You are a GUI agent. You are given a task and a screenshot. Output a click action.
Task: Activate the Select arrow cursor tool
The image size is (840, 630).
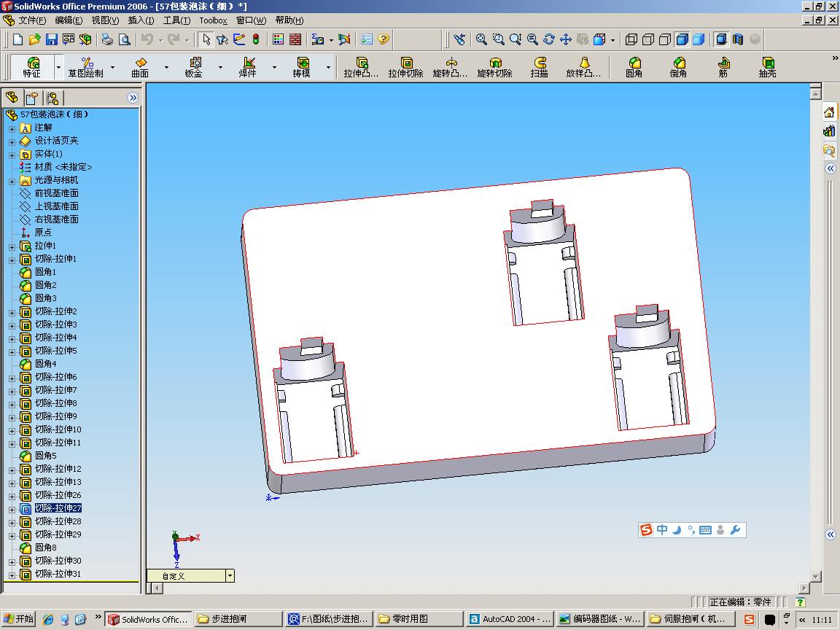pyautogui.click(x=206, y=39)
